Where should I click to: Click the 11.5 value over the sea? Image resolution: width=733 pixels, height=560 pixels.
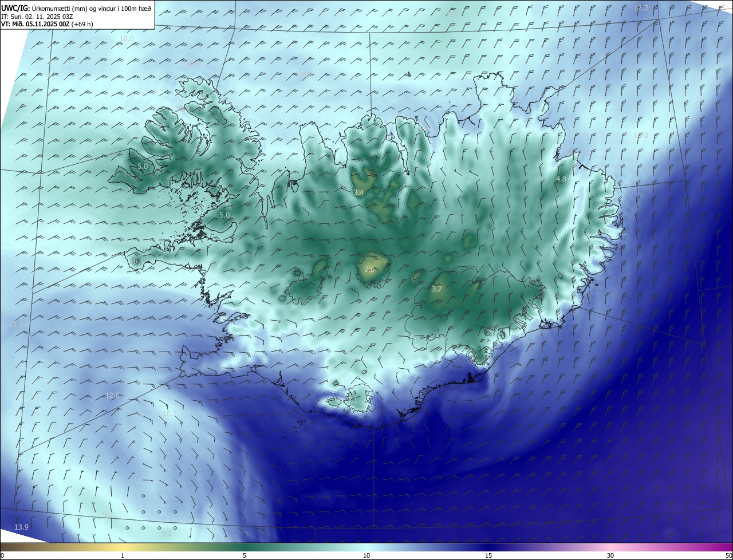pos(17,325)
